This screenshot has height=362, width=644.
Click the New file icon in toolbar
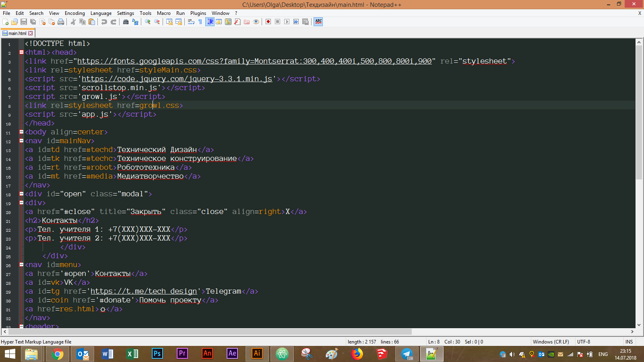[x=6, y=22]
